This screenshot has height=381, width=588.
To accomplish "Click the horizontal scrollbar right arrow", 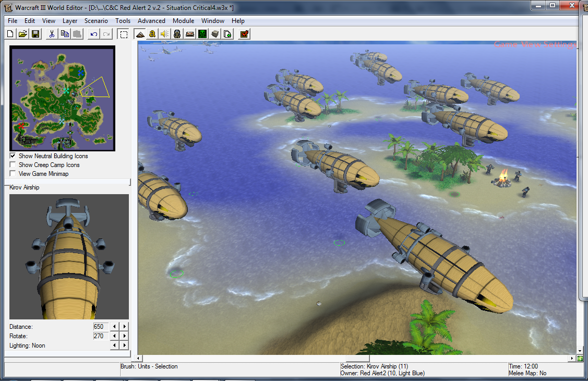I will [572, 359].
